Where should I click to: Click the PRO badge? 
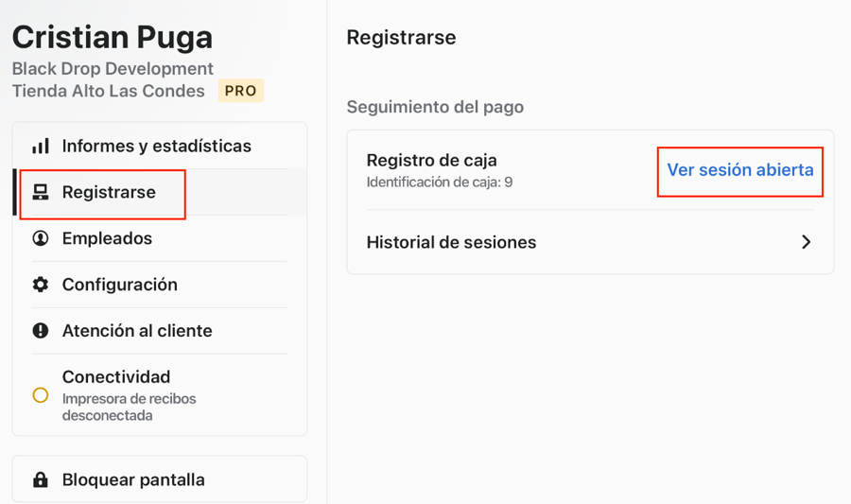tap(240, 92)
